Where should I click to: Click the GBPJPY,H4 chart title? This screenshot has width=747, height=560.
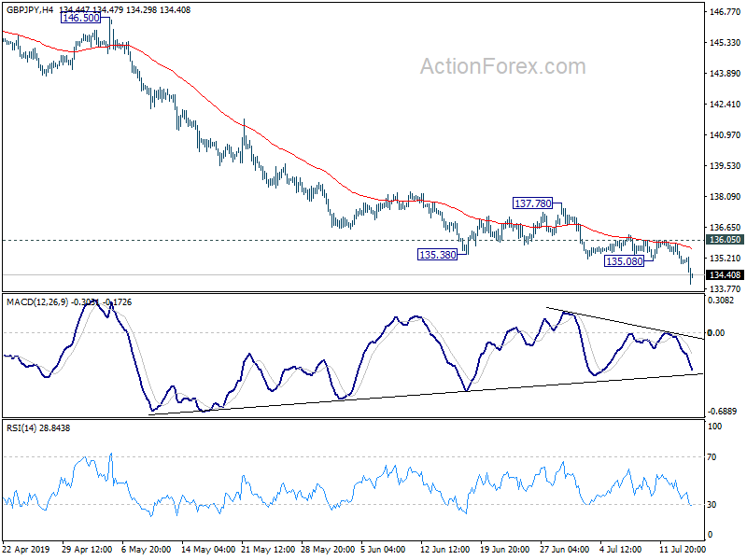(30, 9)
